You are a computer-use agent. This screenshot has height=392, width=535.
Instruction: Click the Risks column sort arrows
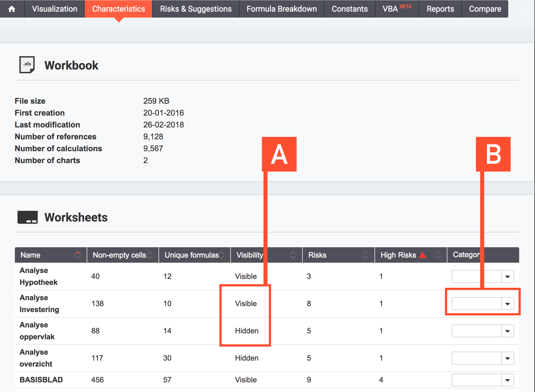pyautogui.click(x=365, y=255)
